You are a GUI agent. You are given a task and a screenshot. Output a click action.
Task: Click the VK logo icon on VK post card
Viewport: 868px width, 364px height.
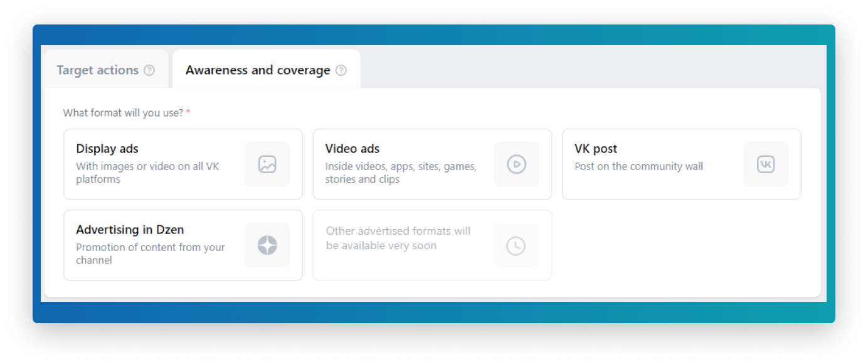[x=765, y=164]
